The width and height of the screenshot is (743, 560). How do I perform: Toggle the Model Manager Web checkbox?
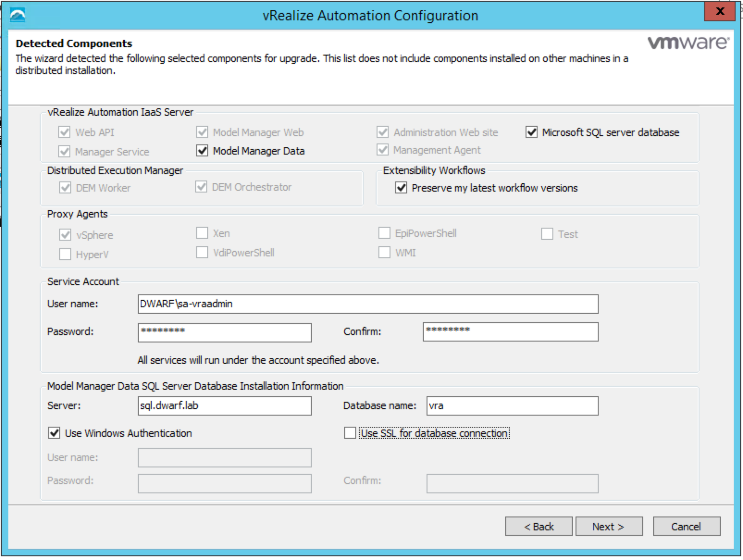202,132
